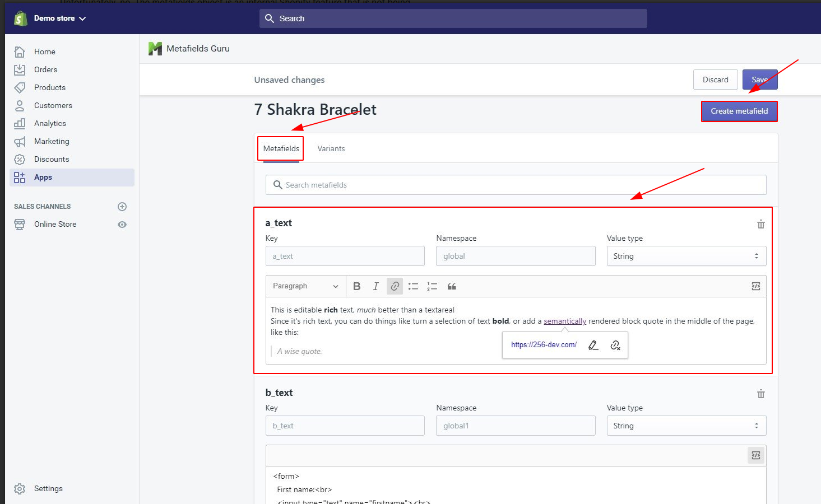The height and width of the screenshot is (504, 821).
Task: Open Analytics in sidebar
Action: pyautogui.click(x=50, y=123)
